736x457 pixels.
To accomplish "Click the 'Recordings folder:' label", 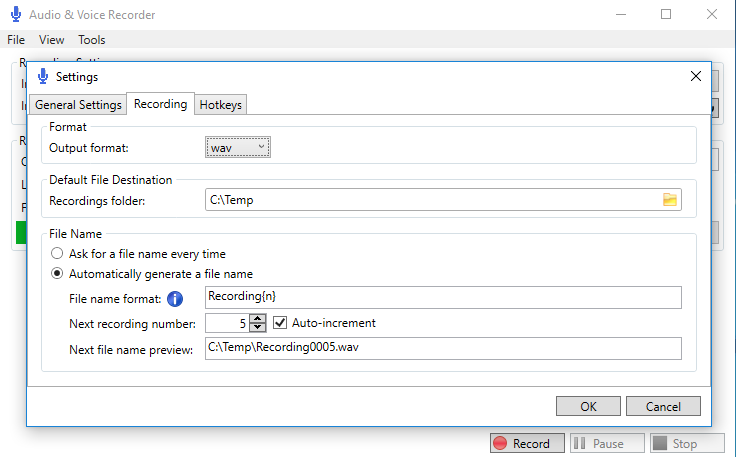I will (97, 201).
